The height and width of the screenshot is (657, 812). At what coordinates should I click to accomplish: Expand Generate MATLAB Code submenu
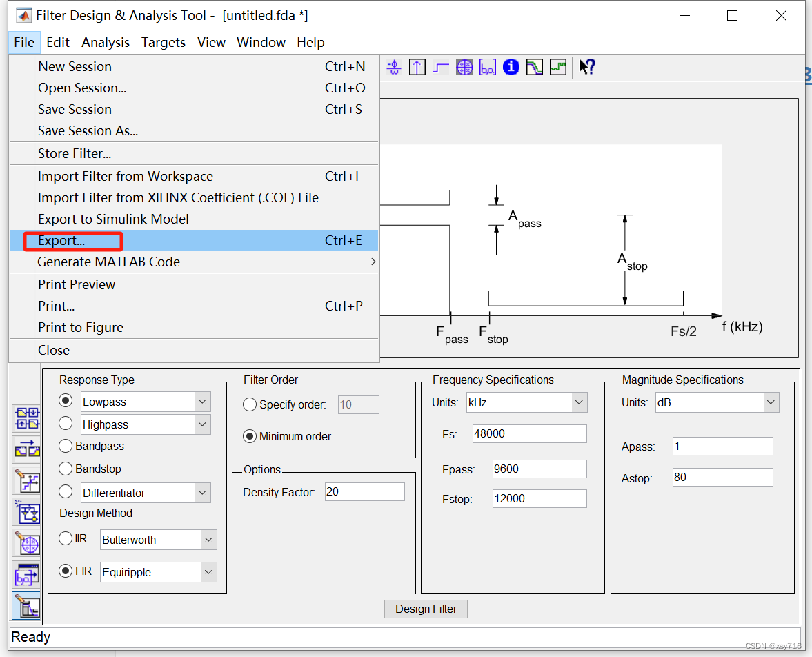pos(194,262)
